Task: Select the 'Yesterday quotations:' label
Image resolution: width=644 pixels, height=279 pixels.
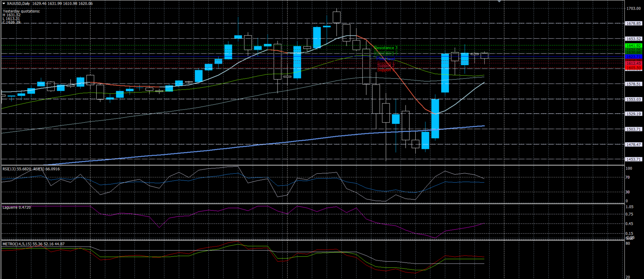Action: point(21,11)
